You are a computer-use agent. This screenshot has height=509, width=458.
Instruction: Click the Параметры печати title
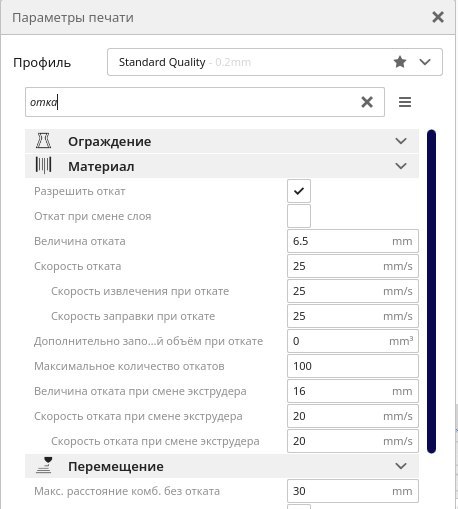pos(73,18)
